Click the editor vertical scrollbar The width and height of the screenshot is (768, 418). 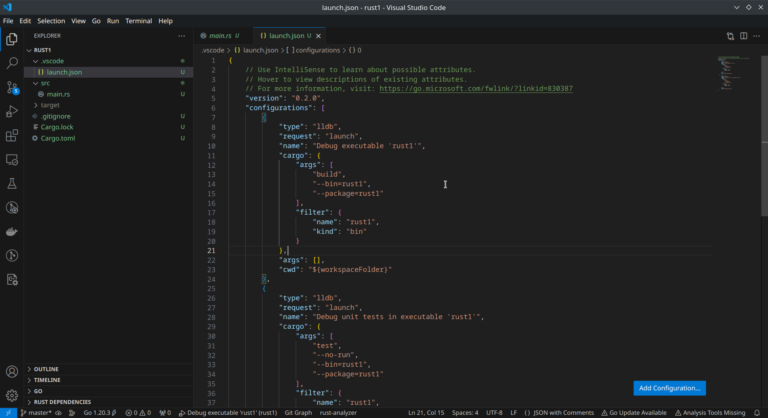click(765, 135)
